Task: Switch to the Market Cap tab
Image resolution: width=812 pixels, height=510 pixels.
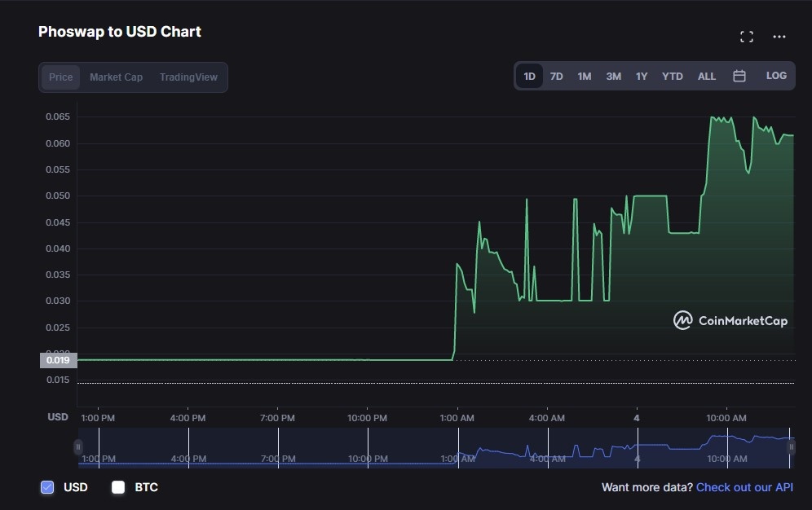Action: (116, 77)
